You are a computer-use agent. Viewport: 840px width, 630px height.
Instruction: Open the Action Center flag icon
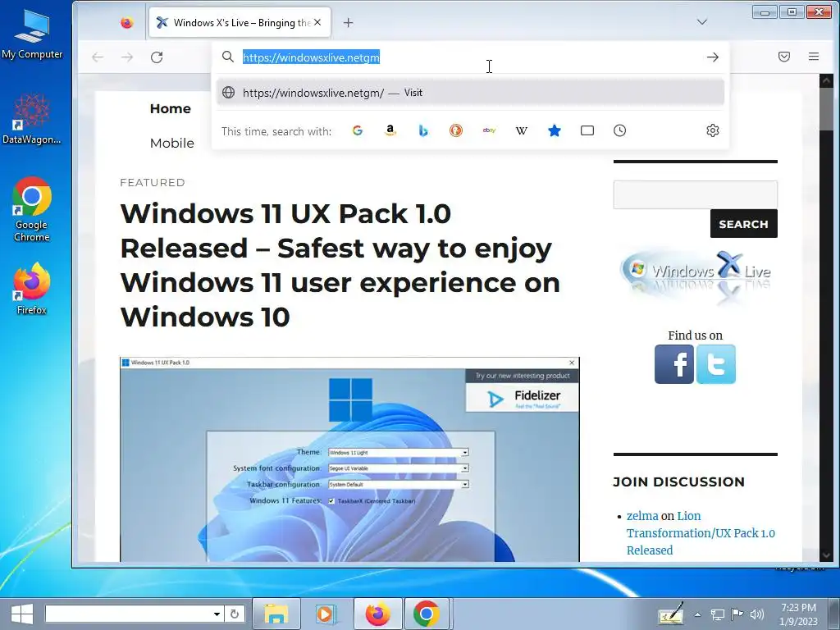[737, 614]
